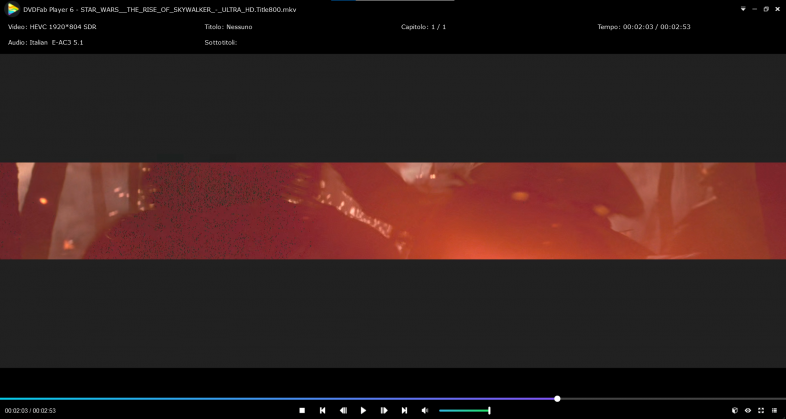Click the video frame to toggle playback

point(393,211)
